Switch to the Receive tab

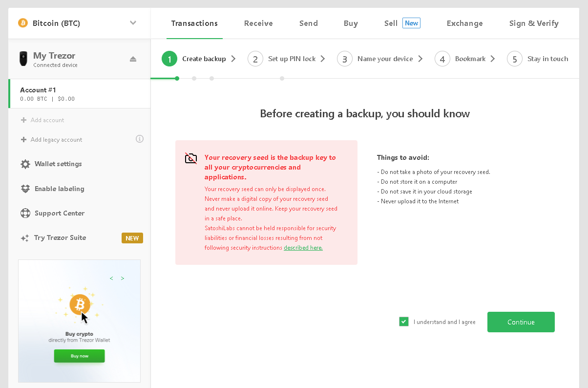pos(258,23)
